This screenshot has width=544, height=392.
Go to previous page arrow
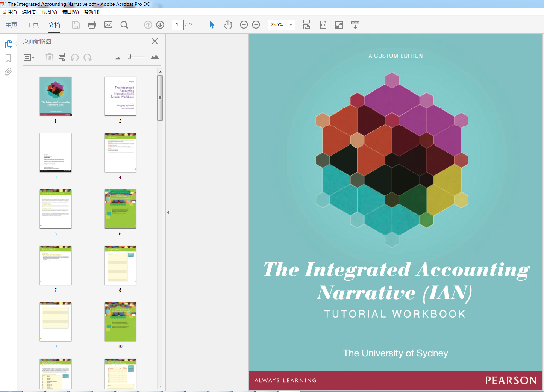point(148,25)
